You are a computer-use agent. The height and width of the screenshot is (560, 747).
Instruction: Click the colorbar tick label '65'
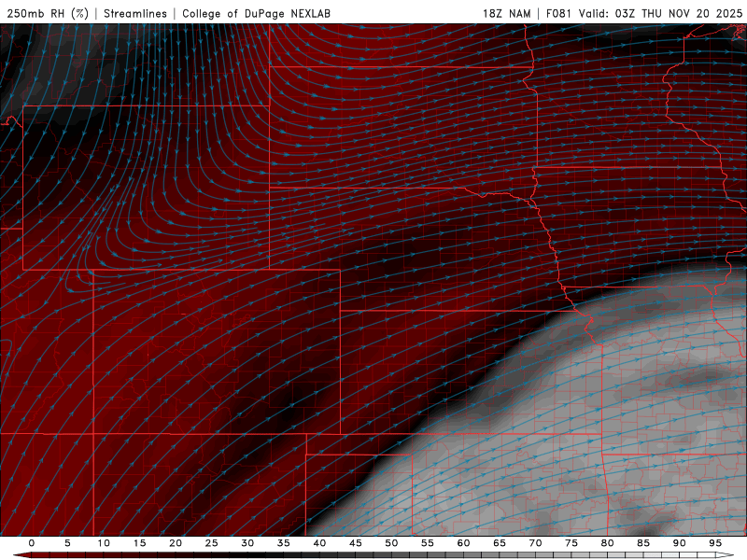pos(499,543)
